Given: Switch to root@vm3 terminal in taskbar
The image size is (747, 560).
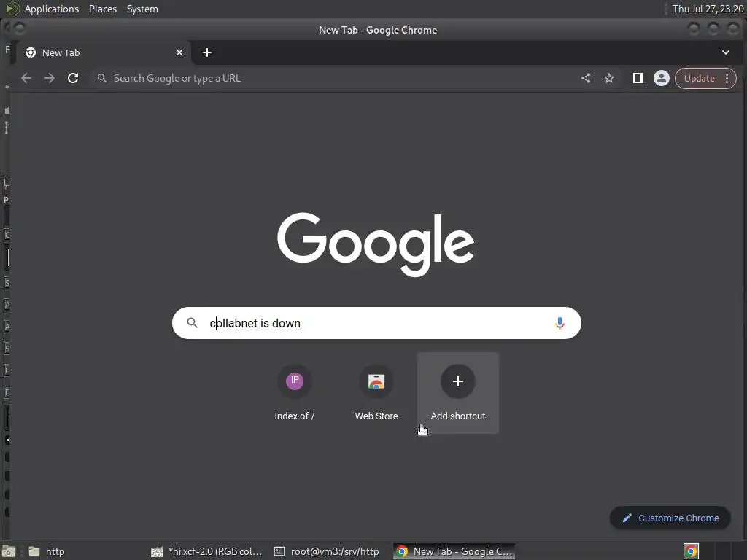Looking at the screenshot, I should tap(328, 551).
